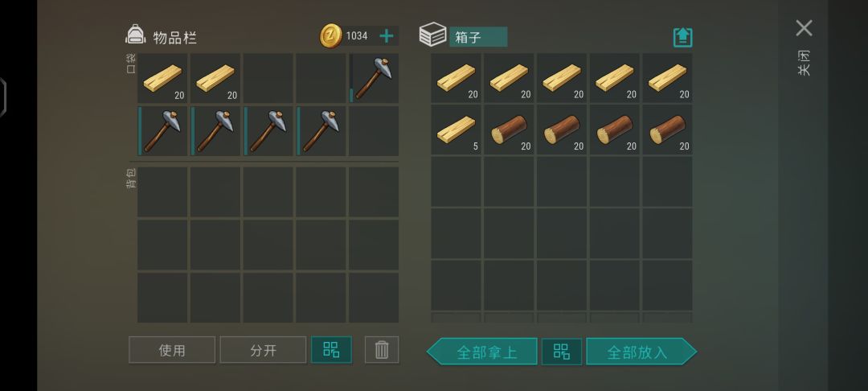Viewport: 868px width, 391px height.
Task: Select the first pickaxe in second pocket row
Action: pos(162,131)
